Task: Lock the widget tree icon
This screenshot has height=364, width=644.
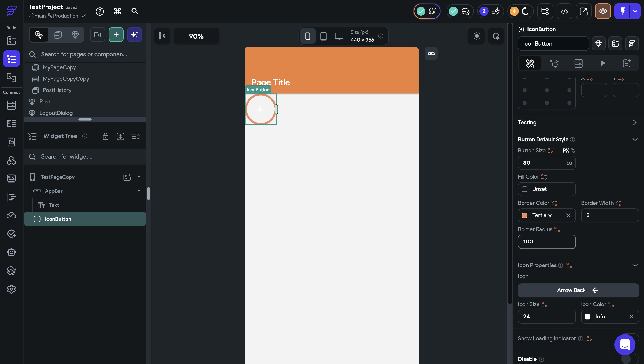Action: tap(105, 137)
